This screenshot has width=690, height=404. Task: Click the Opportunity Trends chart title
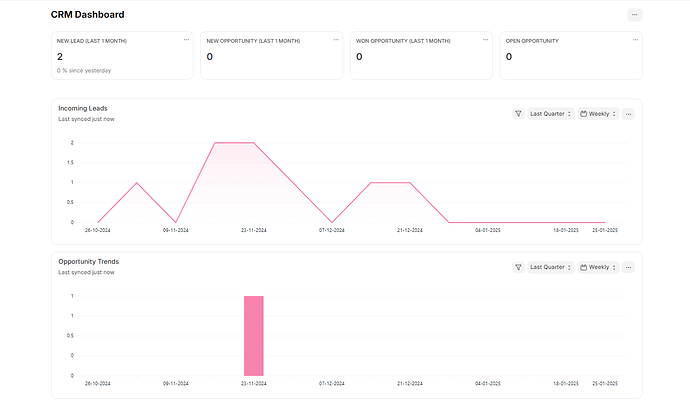[x=88, y=261]
